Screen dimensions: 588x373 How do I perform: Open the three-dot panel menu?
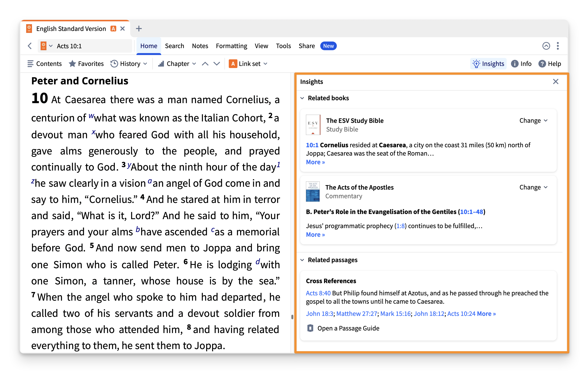558,46
